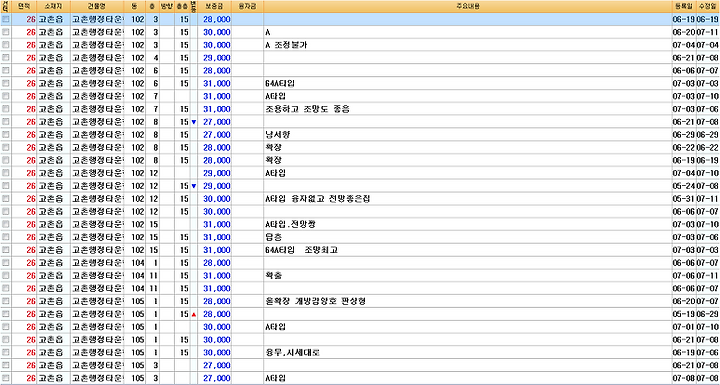720x385 pixels.
Task: Click the 주요내용 column header
Action: (x=467, y=6)
